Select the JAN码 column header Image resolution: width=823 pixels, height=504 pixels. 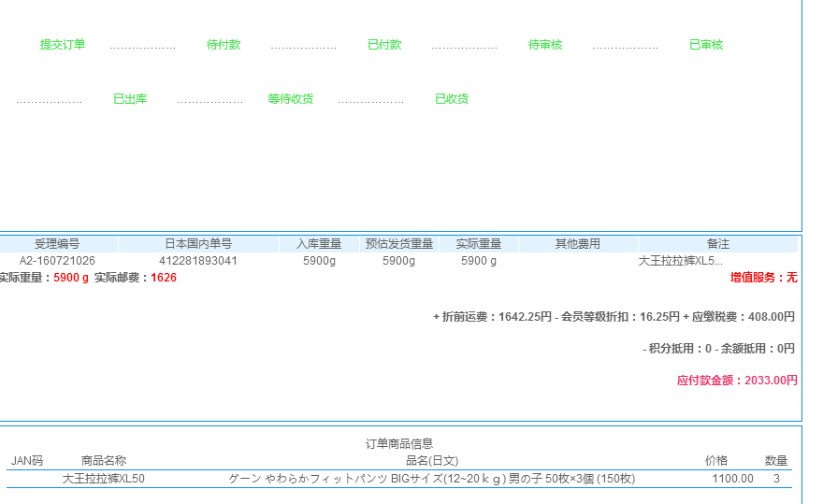pyautogui.click(x=27, y=461)
